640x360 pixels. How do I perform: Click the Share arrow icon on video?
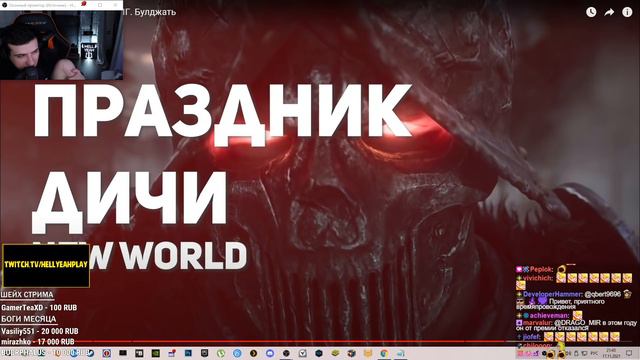coord(609,12)
